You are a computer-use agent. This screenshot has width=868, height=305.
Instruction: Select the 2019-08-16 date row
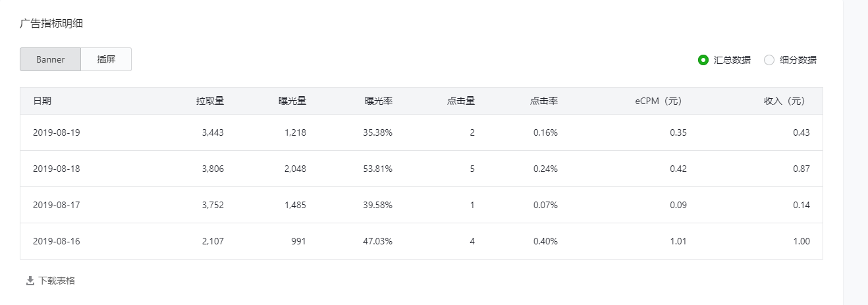coord(421,241)
